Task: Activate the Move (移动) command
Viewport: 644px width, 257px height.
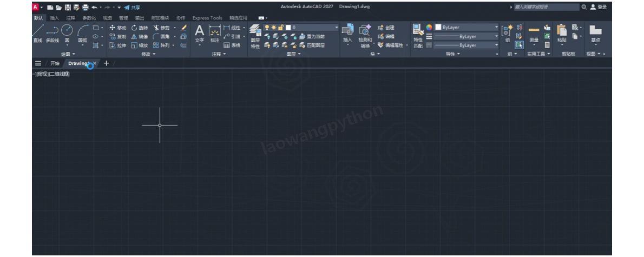Action: [118, 28]
